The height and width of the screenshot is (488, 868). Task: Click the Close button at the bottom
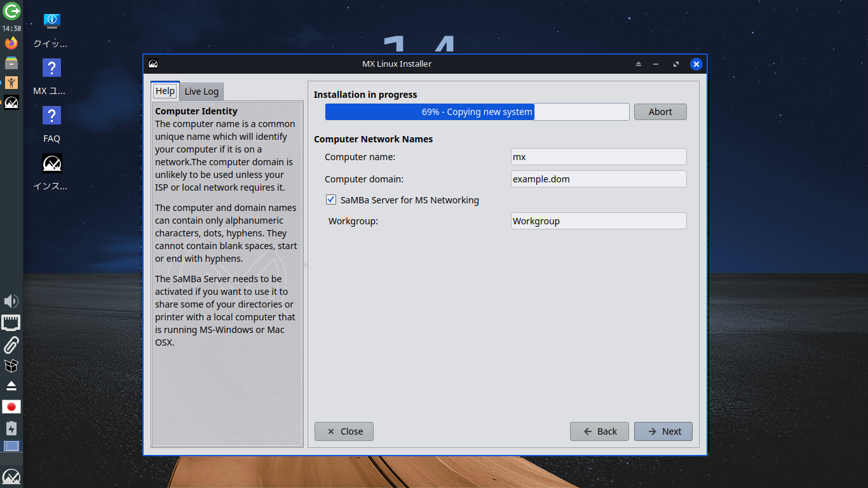tap(344, 431)
